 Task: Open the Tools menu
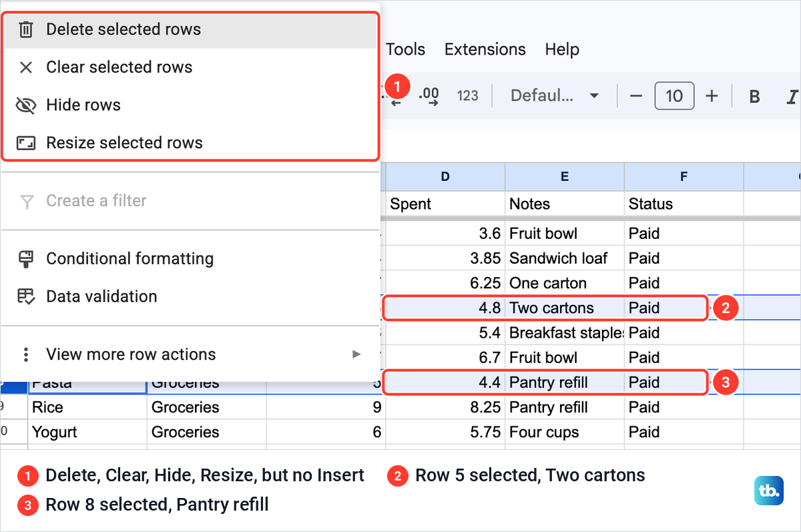tap(405, 49)
